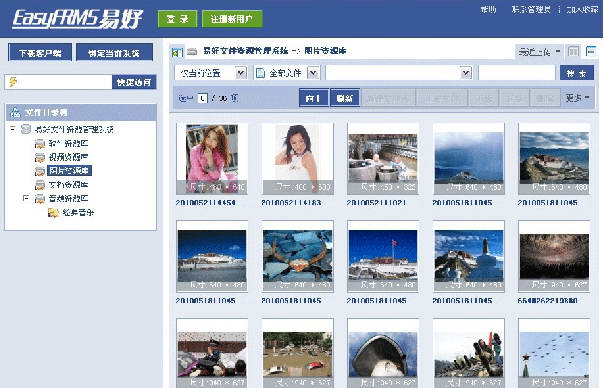This screenshot has width=604, height=388.
Task: Open the wide empty combo box dropdown arrow
Action: coord(466,72)
